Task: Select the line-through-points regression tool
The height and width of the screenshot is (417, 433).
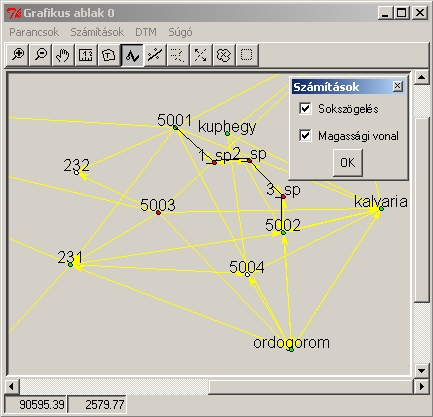Action: [x=155, y=55]
